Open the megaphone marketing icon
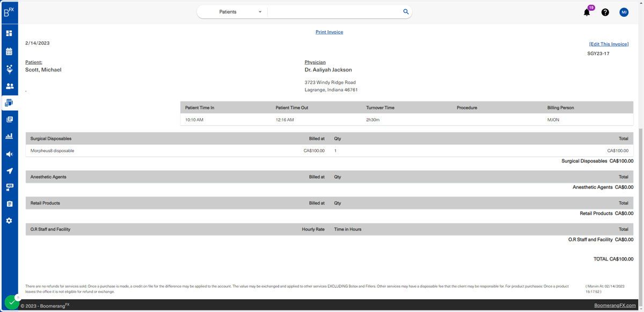The width and height of the screenshot is (644, 312). (9, 154)
